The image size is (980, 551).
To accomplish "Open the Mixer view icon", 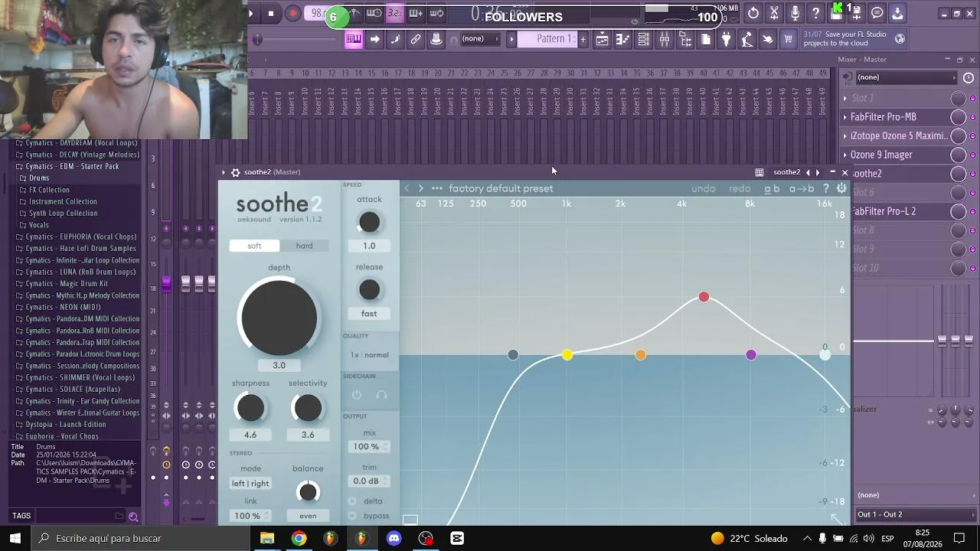I will coord(665,39).
